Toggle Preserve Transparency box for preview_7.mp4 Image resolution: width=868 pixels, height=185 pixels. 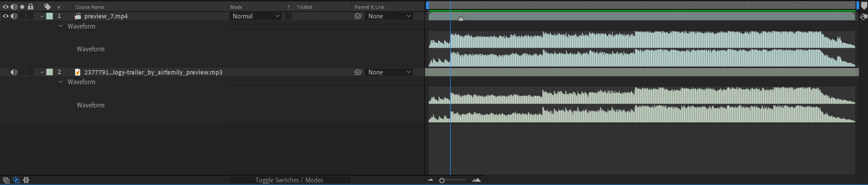[x=288, y=16]
